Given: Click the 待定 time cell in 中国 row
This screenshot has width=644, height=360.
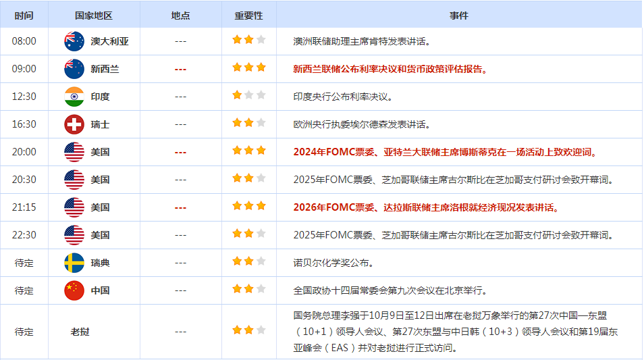Looking at the screenshot, I should point(24,290).
